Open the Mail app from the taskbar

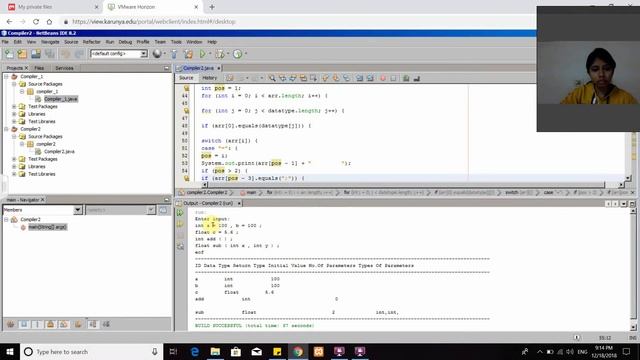[x=256, y=351]
